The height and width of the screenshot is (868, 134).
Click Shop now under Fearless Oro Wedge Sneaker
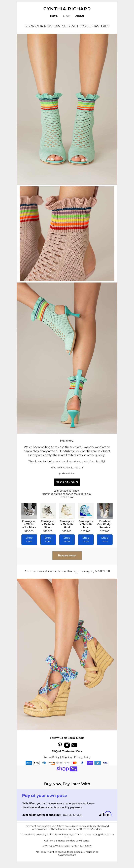(105, 539)
